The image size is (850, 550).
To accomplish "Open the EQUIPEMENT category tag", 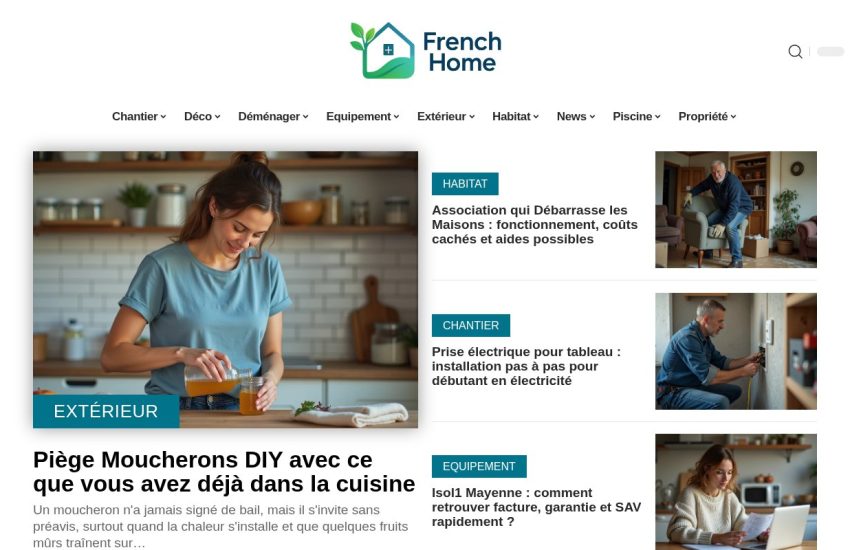I will (x=479, y=467).
